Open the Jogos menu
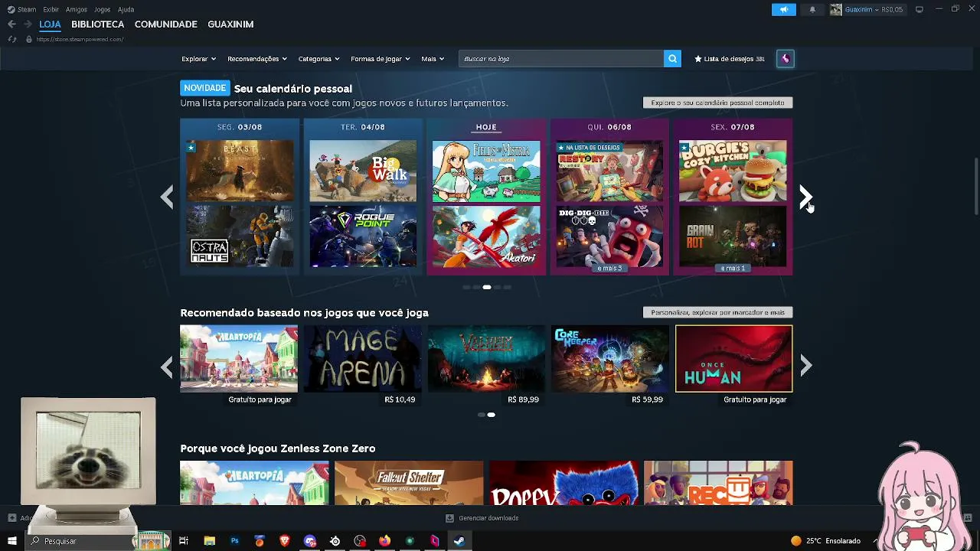Viewport: 980px width, 551px height. click(x=103, y=9)
